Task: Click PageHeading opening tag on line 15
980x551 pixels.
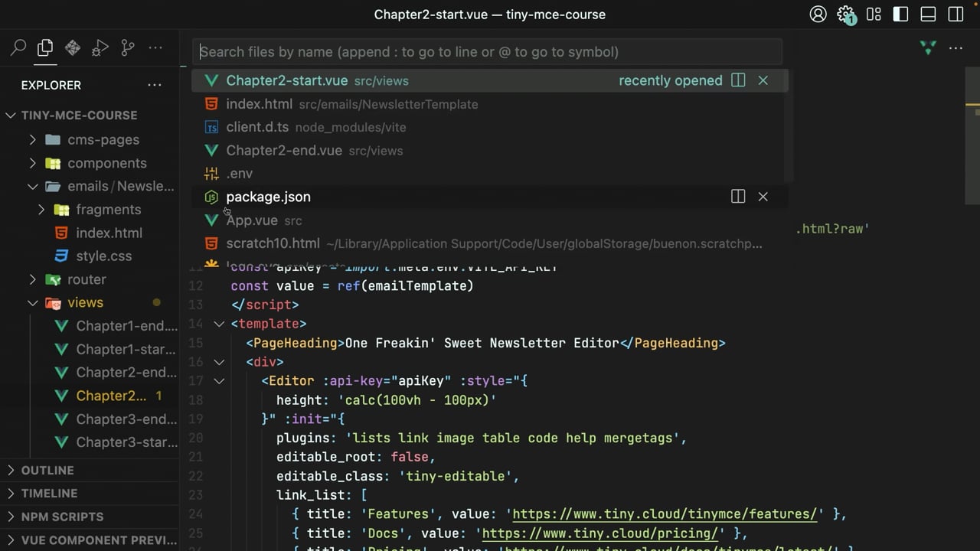Action: (x=296, y=343)
